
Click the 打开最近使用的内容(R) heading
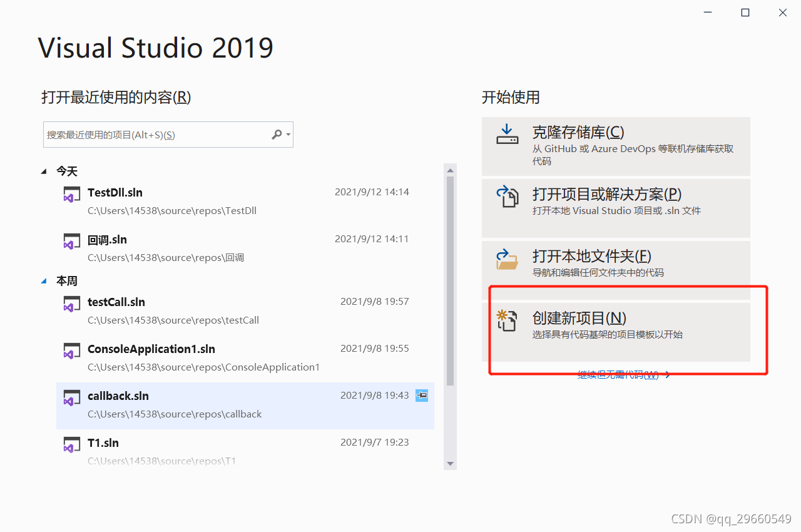tap(116, 97)
